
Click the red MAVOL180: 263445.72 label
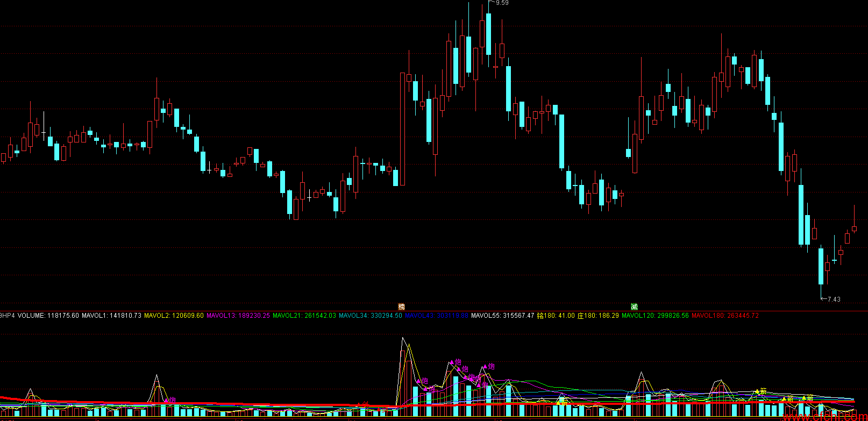(x=725, y=316)
